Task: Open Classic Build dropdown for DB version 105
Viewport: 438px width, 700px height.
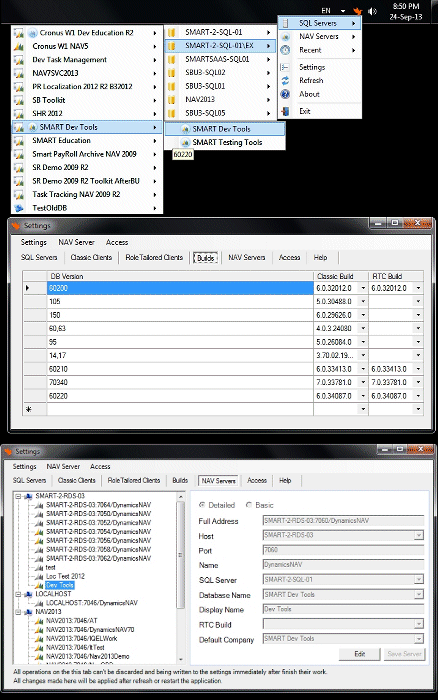Action: [x=363, y=302]
